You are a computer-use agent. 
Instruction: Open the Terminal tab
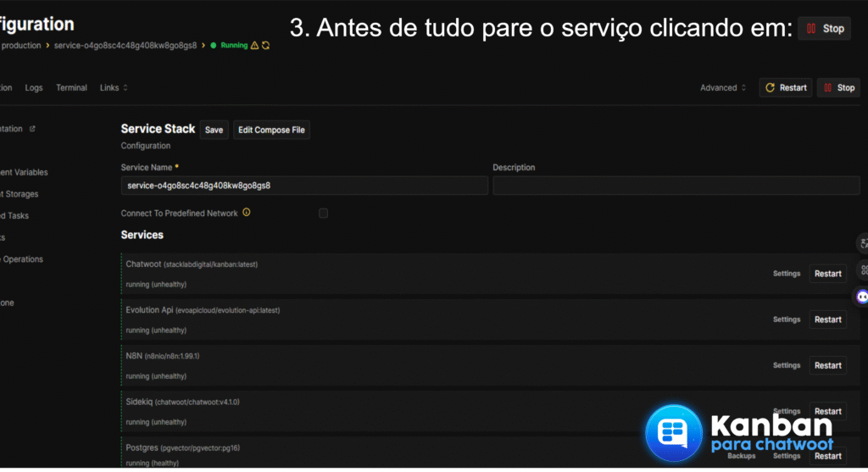point(71,88)
